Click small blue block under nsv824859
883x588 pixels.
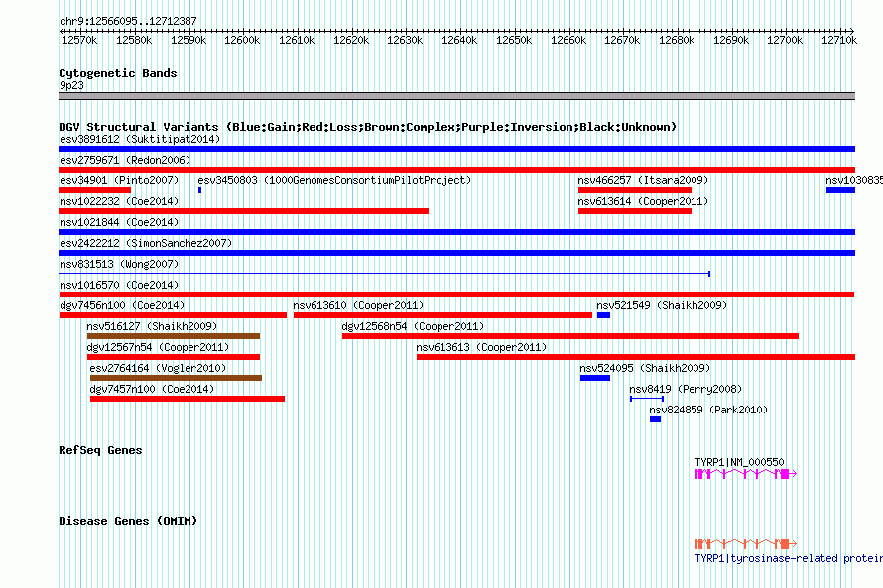(x=655, y=419)
